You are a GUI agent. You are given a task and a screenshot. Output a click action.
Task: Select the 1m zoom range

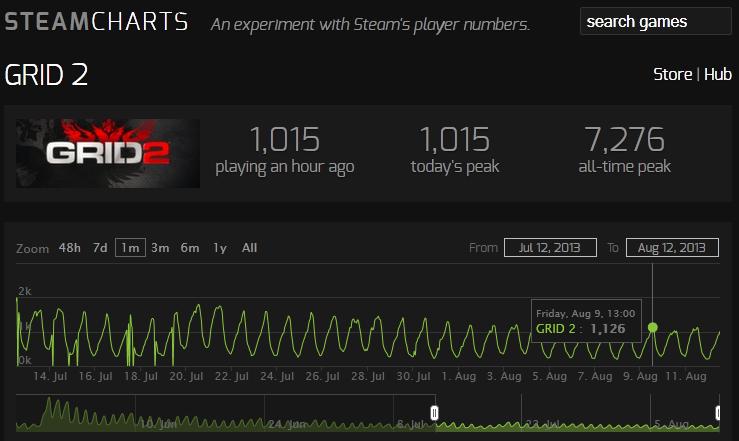pyautogui.click(x=130, y=248)
